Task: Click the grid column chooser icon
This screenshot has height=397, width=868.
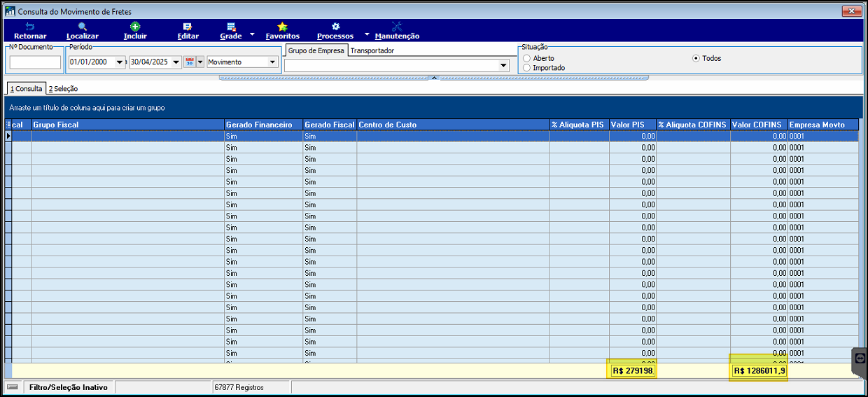Action: [8, 125]
